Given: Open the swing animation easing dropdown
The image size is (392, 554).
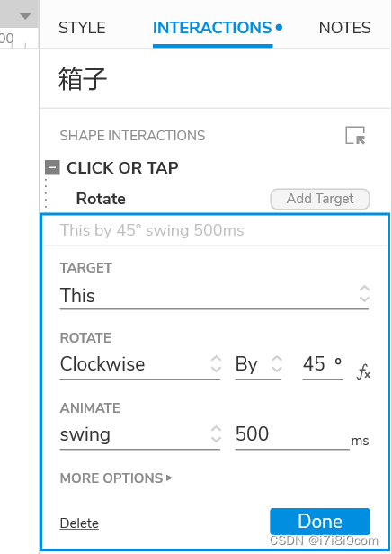Looking at the screenshot, I should click(x=140, y=434).
